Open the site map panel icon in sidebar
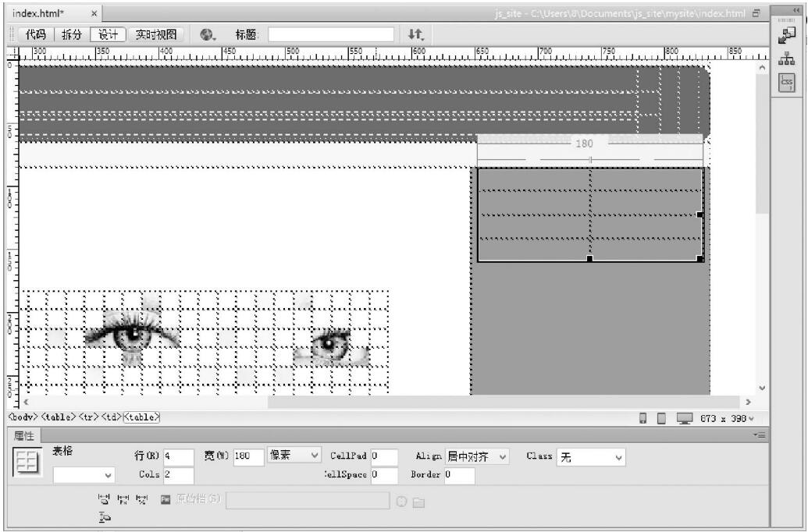808x532 pixels. coord(787,59)
